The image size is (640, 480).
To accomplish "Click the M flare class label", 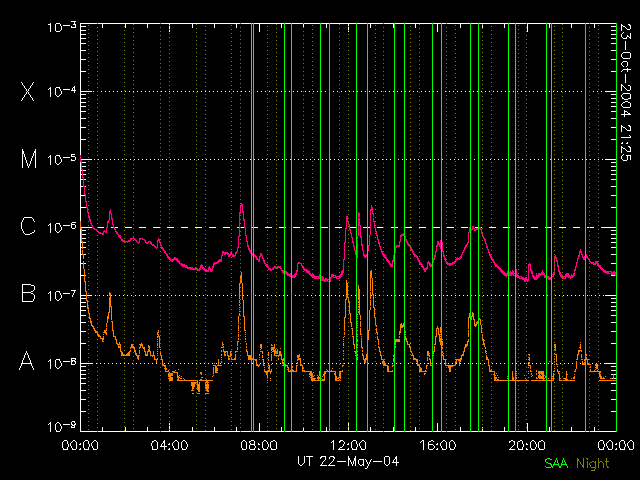I will 29,159.
